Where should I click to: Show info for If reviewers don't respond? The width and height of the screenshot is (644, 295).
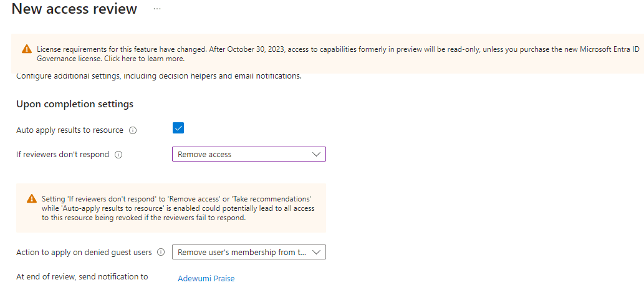118,155
